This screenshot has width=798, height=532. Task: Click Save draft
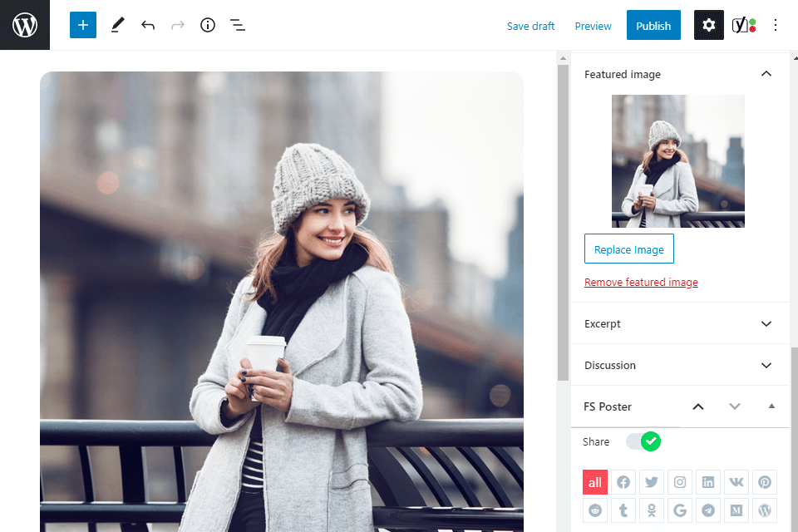pyautogui.click(x=530, y=26)
